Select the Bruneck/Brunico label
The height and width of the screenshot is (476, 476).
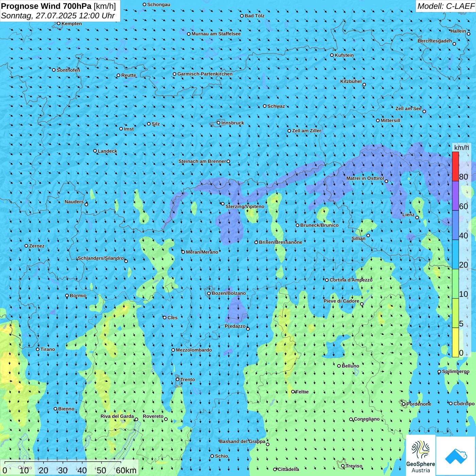(319, 225)
